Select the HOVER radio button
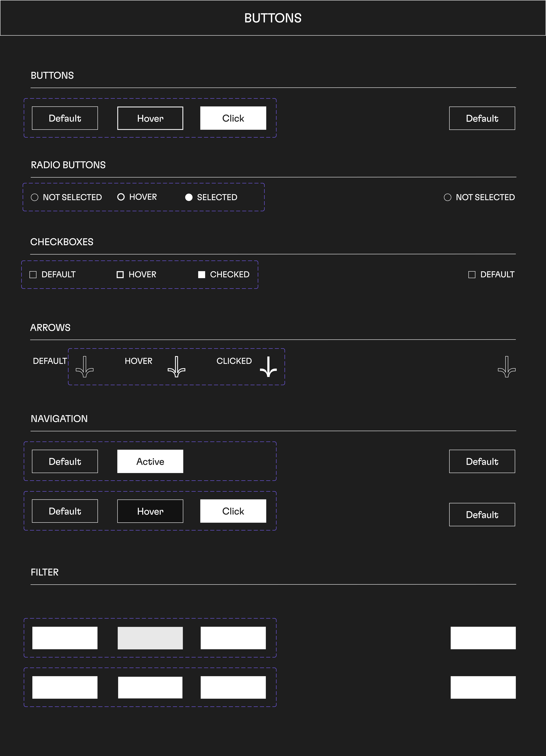 121,197
